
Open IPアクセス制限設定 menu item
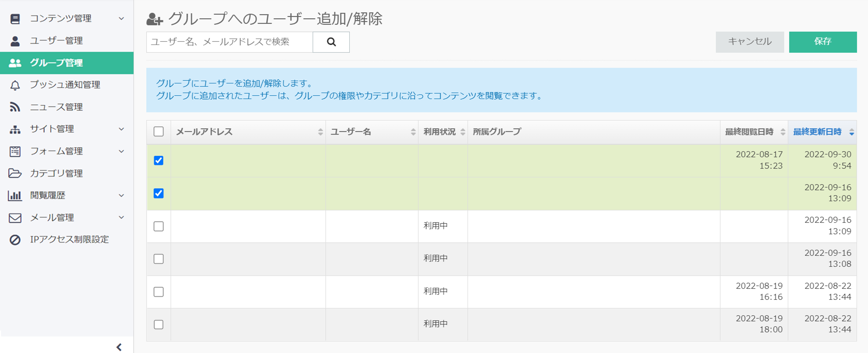(x=67, y=240)
